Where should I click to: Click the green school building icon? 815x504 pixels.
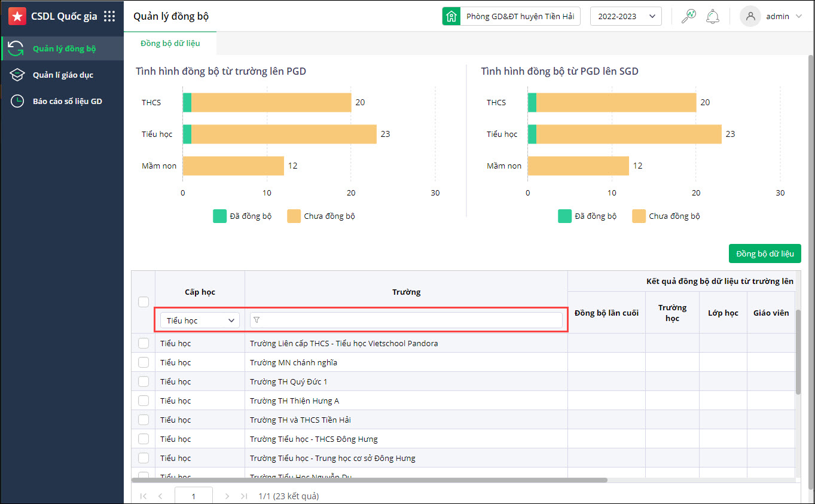tap(451, 16)
